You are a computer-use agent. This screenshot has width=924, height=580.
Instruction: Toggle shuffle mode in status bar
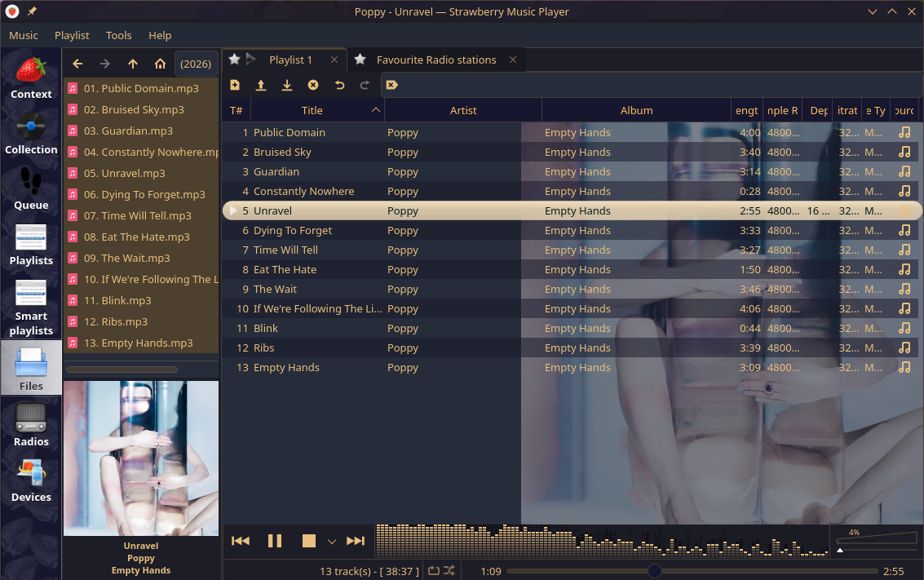[x=449, y=570]
